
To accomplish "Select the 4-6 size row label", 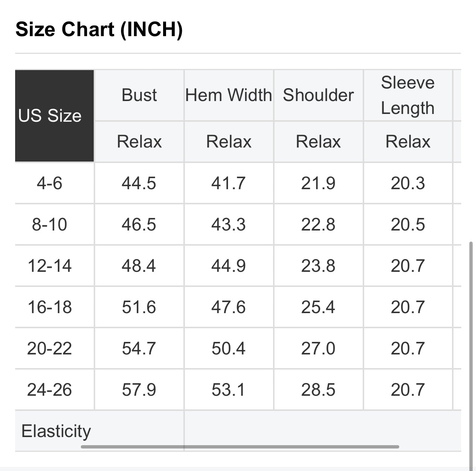I will (49, 183).
